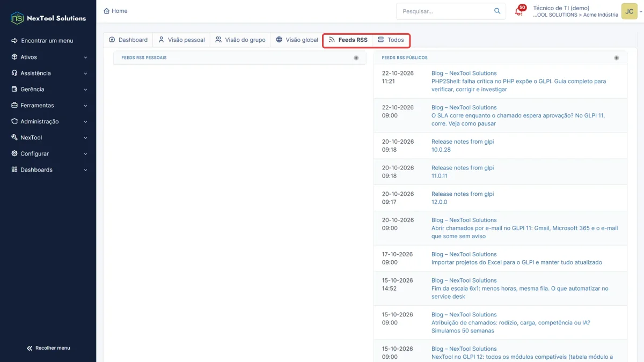Click the Administração shield icon
Screen dimensions: 644x362
14,121
